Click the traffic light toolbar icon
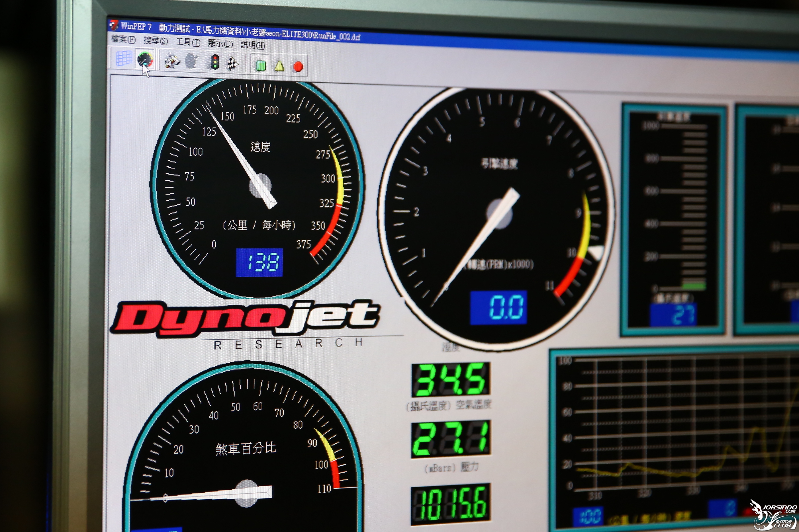The height and width of the screenshot is (532, 799). click(x=214, y=62)
